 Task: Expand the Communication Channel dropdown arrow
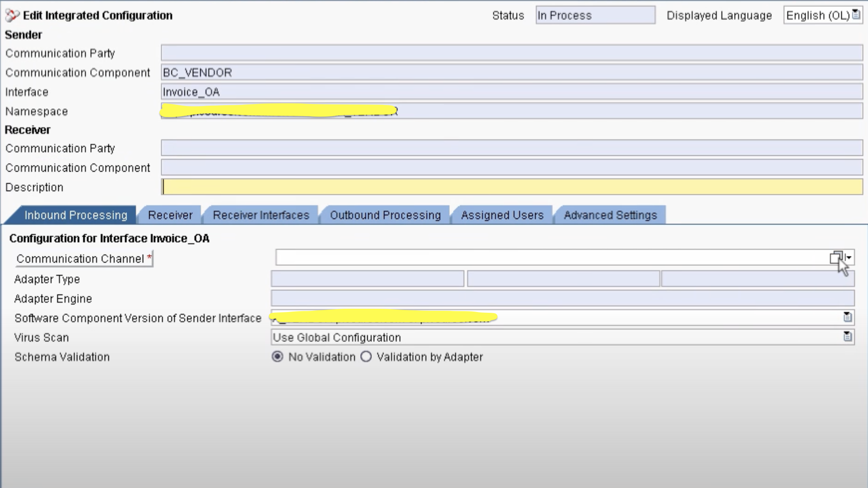pyautogui.click(x=849, y=258)
